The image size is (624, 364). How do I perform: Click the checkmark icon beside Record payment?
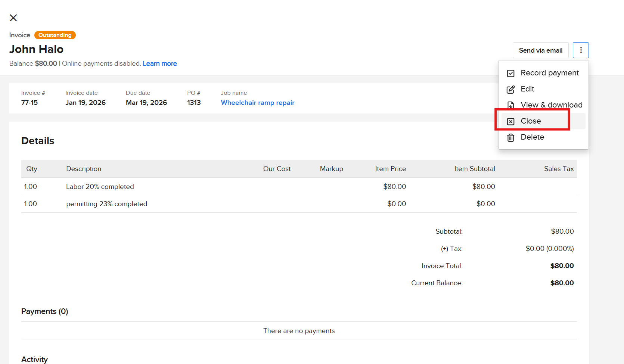click(x=510, y=73)
